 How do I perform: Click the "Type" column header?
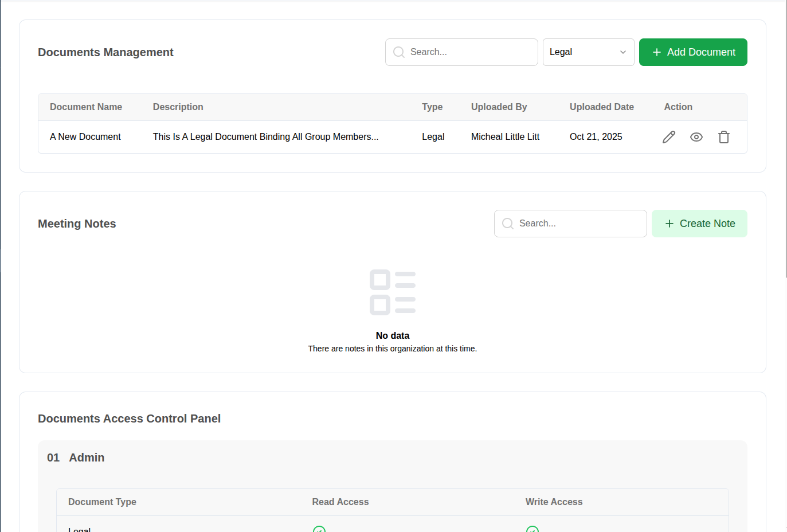pyautogui.click(x=432, y=107)
